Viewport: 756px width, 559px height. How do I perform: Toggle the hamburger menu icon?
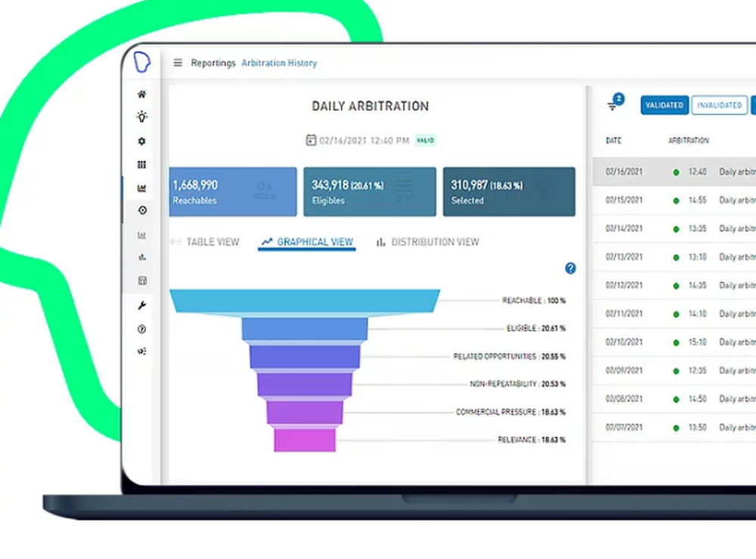click(178, 63)
